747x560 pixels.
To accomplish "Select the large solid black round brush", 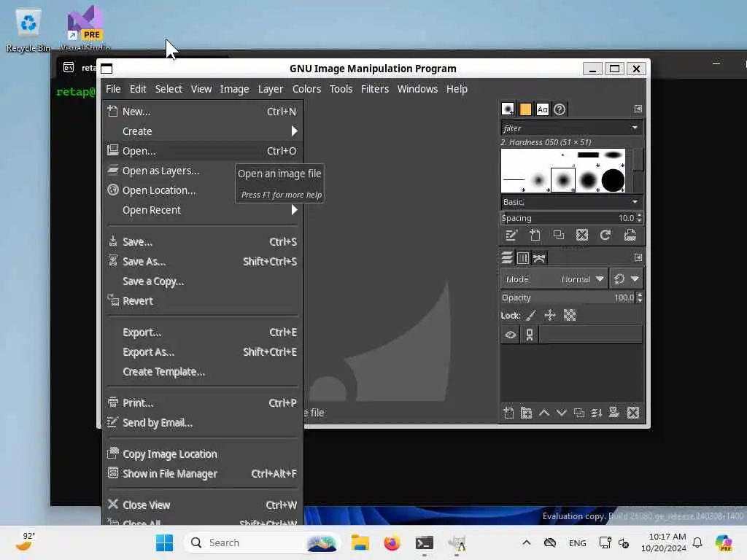I will (613, 181).
